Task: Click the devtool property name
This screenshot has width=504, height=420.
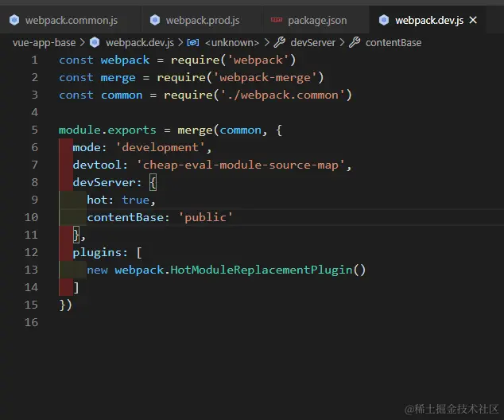Action: coord(97,165)
